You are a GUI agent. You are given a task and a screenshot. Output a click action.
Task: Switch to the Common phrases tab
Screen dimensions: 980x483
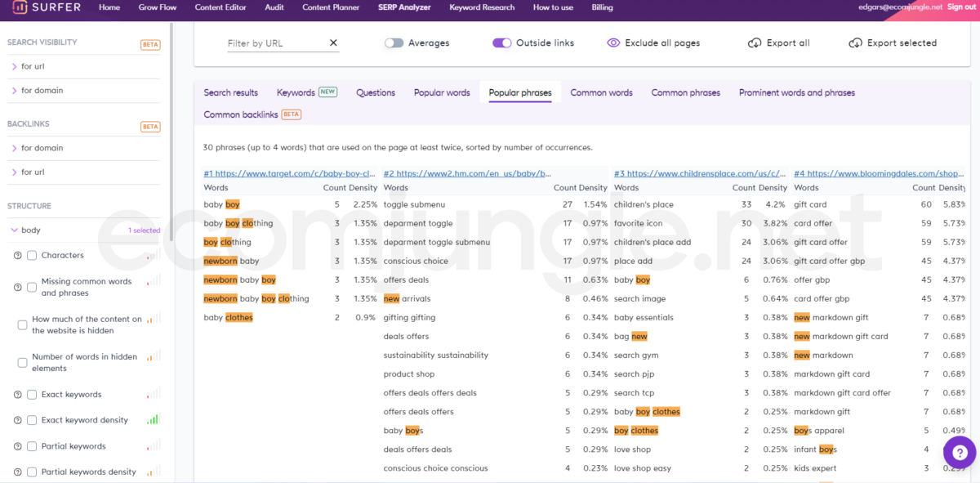pos(685,93)
